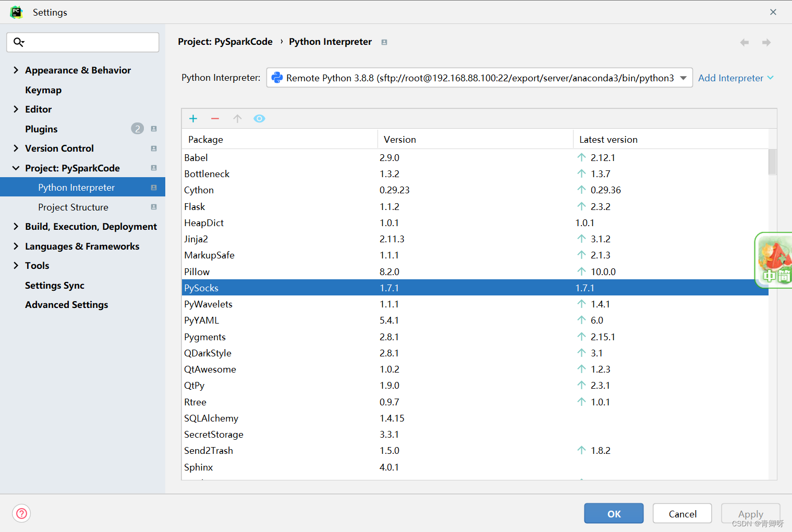Click the Python Interpreter breadcrumb item
The height and width of the screenshot is (532, 792).
[330, 42]
